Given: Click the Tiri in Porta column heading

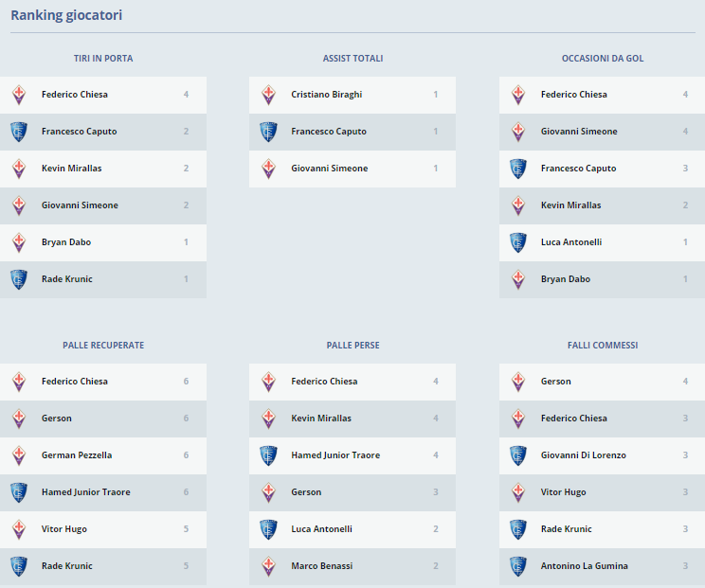Looking at the screenshot, I should 103,59.
